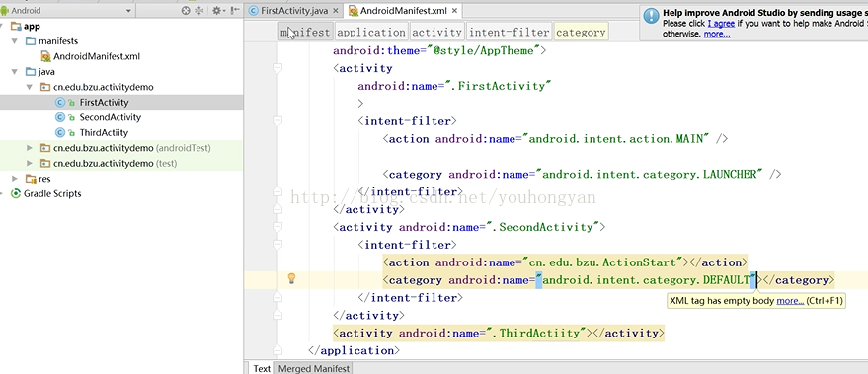Click more... link in the usage notification
This screenshot has width=868, height=374.
click(717, 34)
